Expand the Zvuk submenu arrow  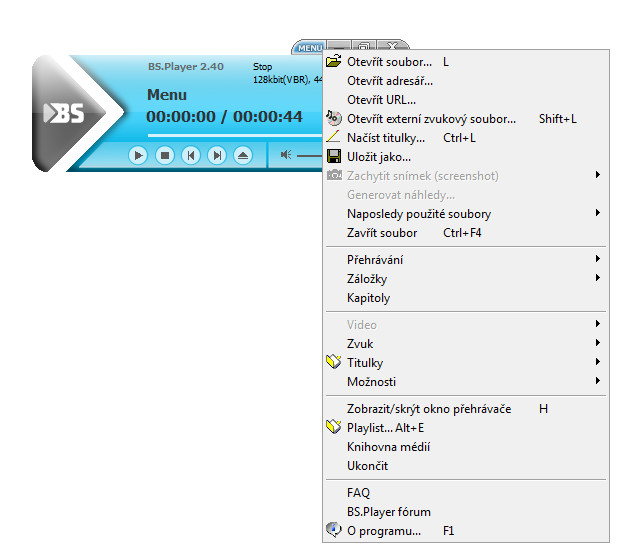click(x=597, y=343)
